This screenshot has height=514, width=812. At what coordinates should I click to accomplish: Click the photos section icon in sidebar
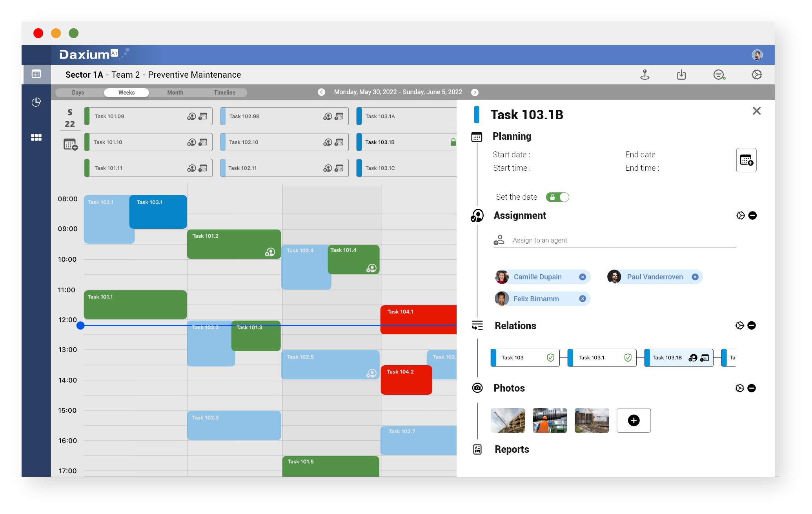tap(478, 388)
